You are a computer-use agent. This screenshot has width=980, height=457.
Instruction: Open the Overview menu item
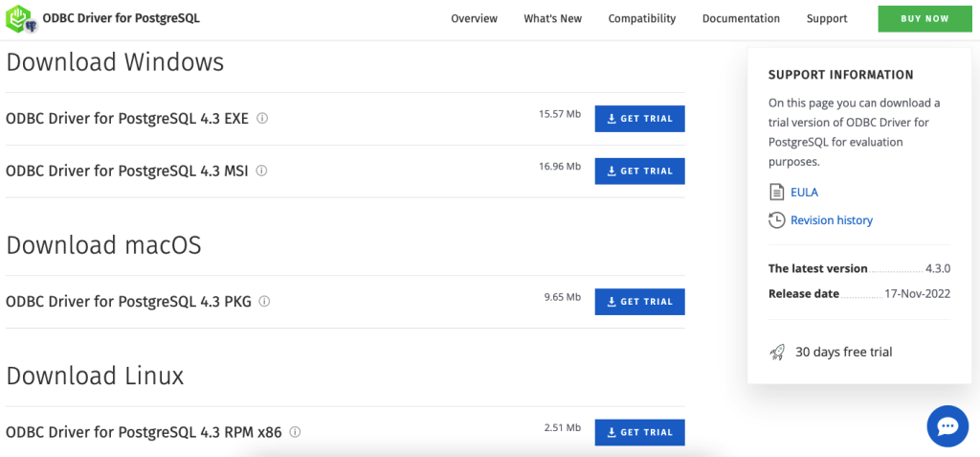475,18
